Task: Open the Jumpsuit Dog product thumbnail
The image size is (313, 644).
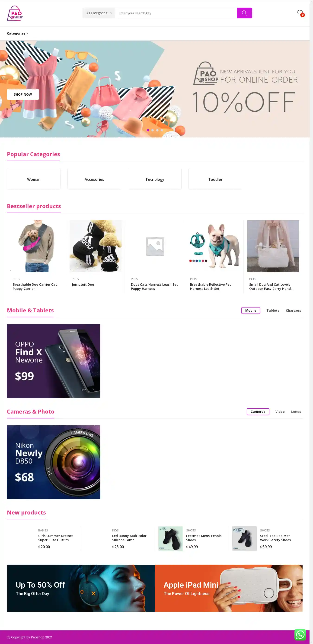Action: 96,246
